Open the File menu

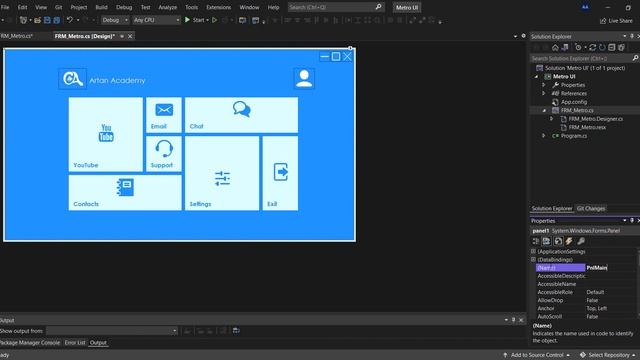click(5, 7)
